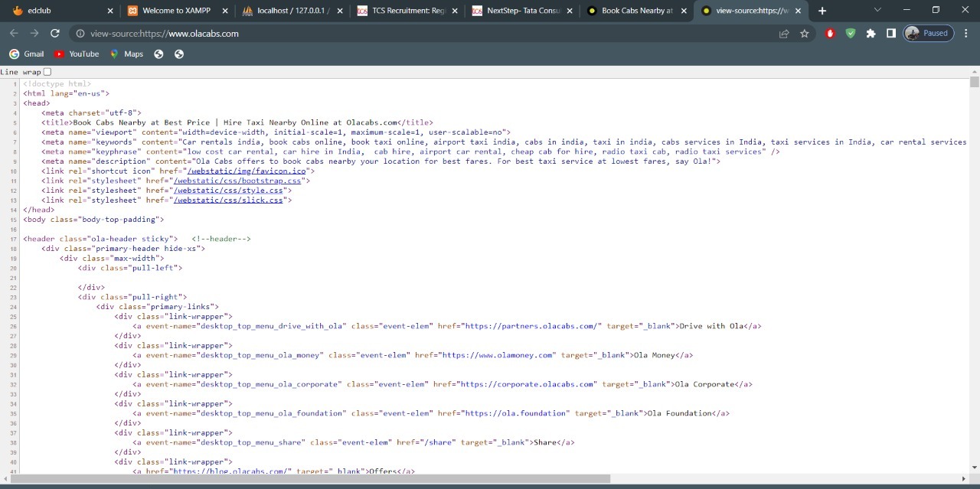The width and height of the screenshot is (980, 489).
Task: Open the /webstatic/css/bootstrap.css link
Action: pos(239,181)
